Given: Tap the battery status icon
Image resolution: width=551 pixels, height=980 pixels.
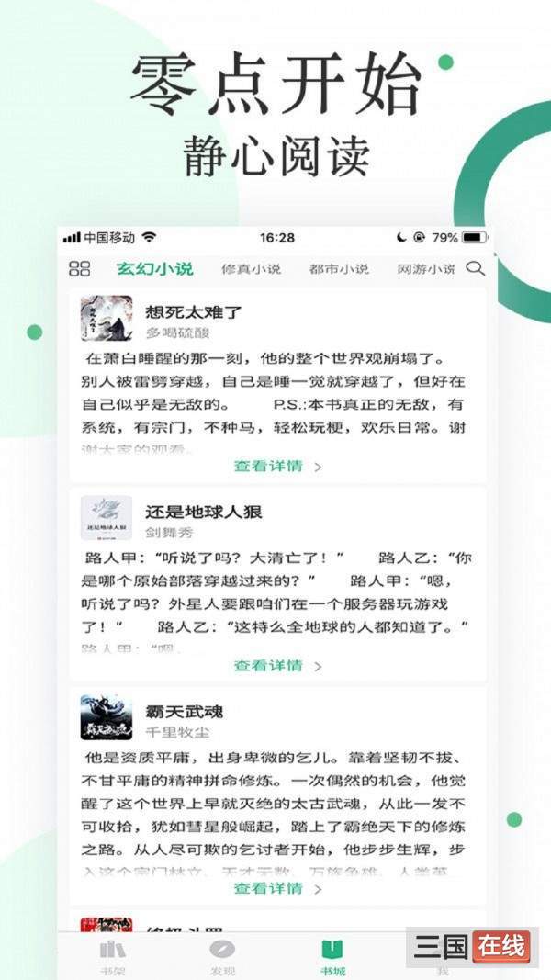Looking at the screenshot, I should click(x=475, y=238).
